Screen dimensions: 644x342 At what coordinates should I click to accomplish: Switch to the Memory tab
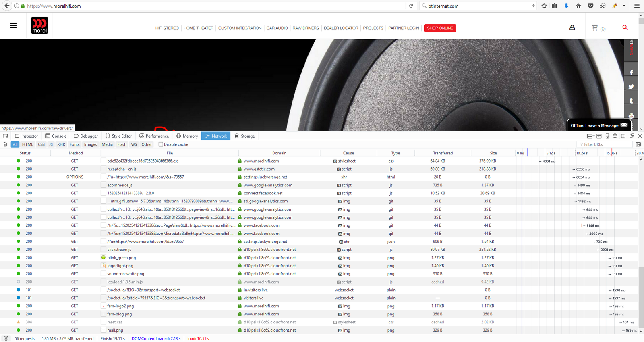187,136
